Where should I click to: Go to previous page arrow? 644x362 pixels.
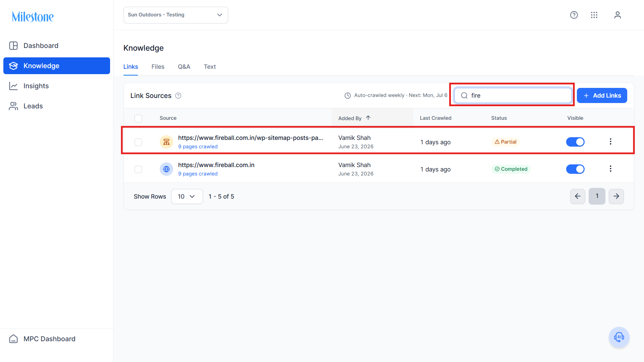point(578,196)
